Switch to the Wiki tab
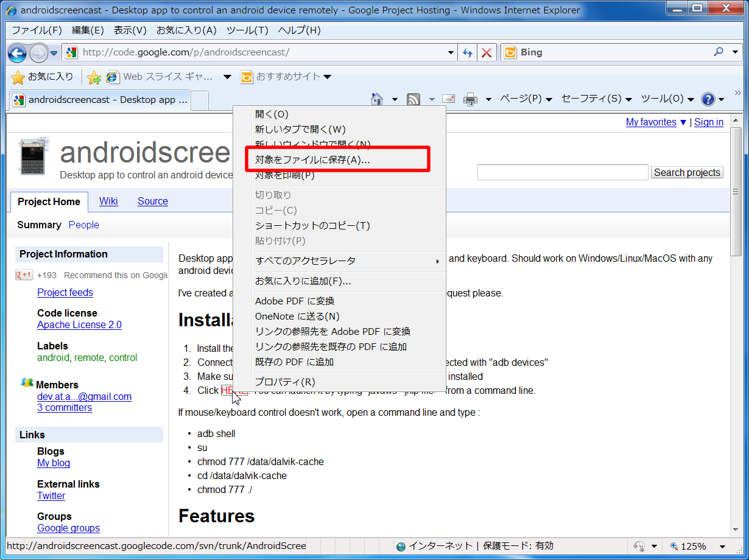Viewport: 749px width, 560px height. pos(108,201)
